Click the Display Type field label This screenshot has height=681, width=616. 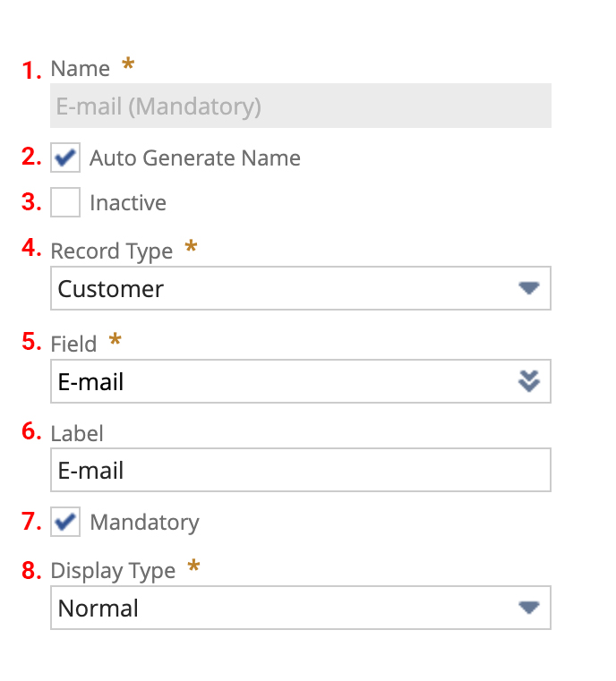click(113, 571)
